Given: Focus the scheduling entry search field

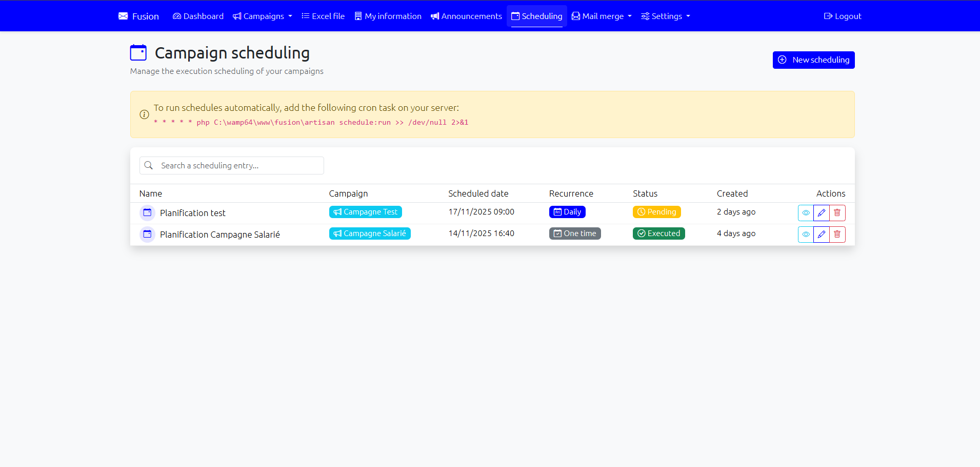Looking at the screenshot, I should pos(238,166).
